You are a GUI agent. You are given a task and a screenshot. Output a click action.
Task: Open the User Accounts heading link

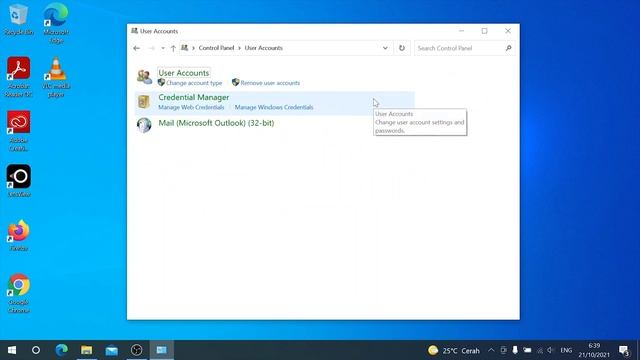pos(184,73)
